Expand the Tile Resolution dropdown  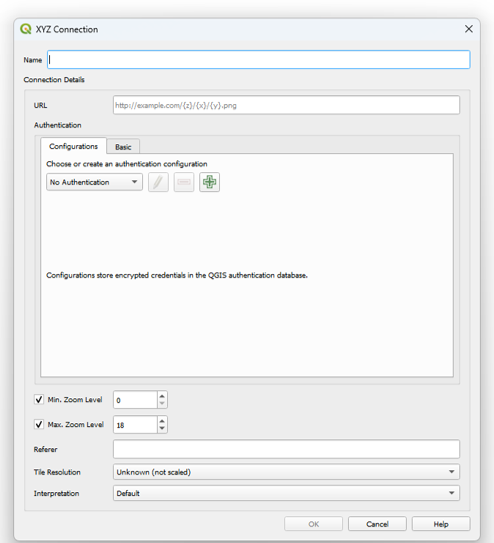pos(286,472)
